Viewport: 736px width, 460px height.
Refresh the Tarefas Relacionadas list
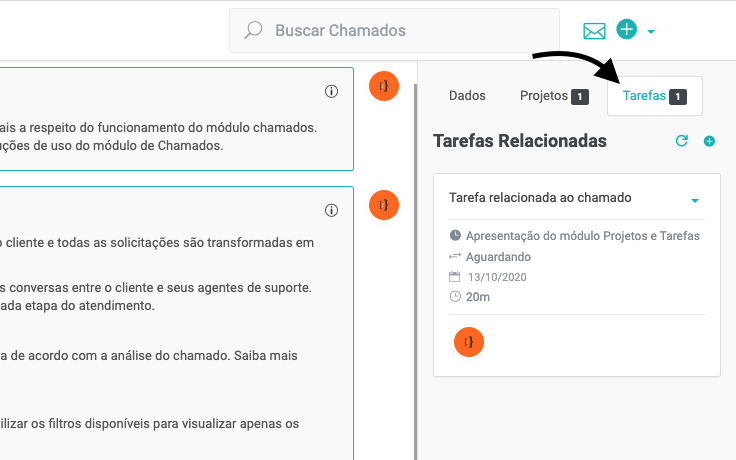click(682, 141)
